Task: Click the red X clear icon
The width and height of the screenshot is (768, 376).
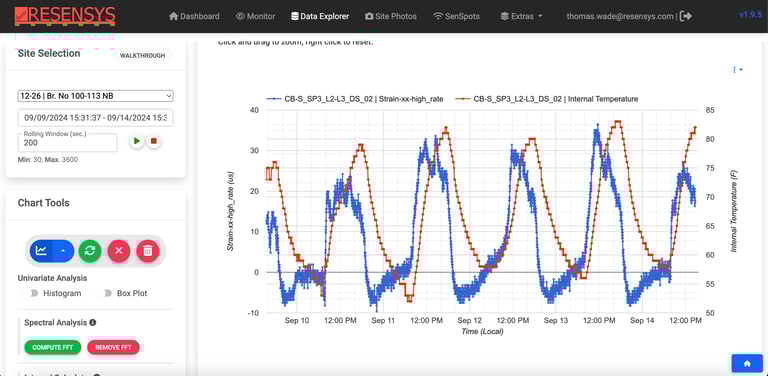Action: [x=119, y=251]
